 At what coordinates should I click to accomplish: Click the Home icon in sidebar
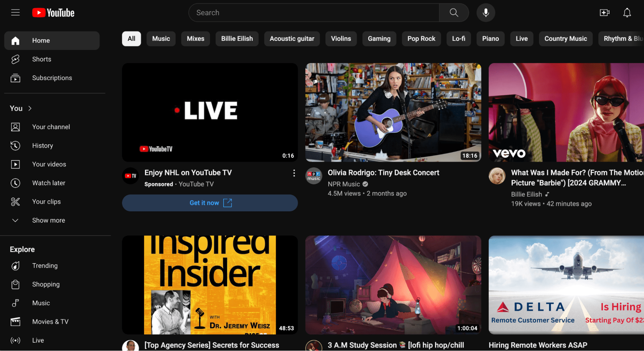click(15, 41)
